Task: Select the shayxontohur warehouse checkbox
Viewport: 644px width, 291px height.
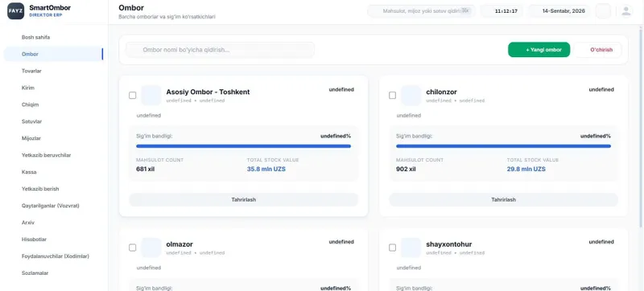Action: 392,248
